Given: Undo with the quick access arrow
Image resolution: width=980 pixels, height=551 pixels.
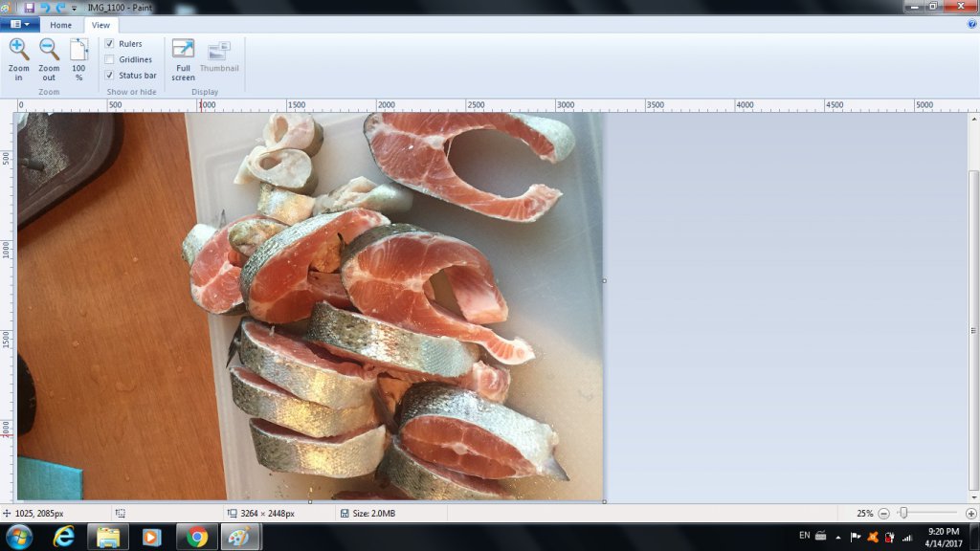Looking at the screenshot, I should coord(44,7).
